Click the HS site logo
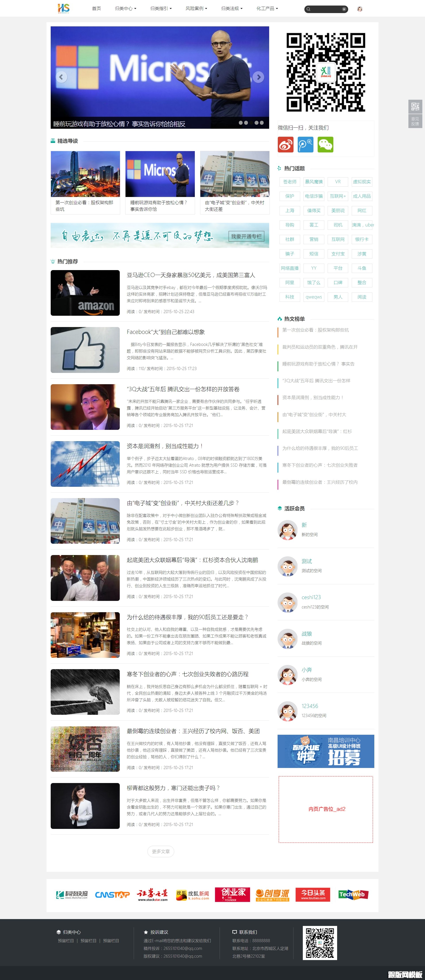 [x=64, y=8]
